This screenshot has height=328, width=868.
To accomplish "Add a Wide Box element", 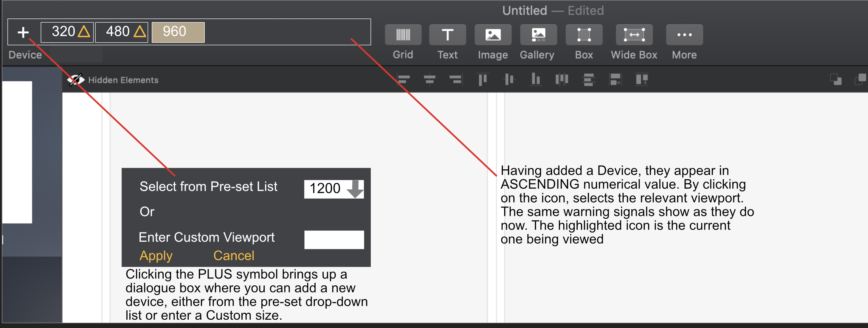I will (634, 35).
